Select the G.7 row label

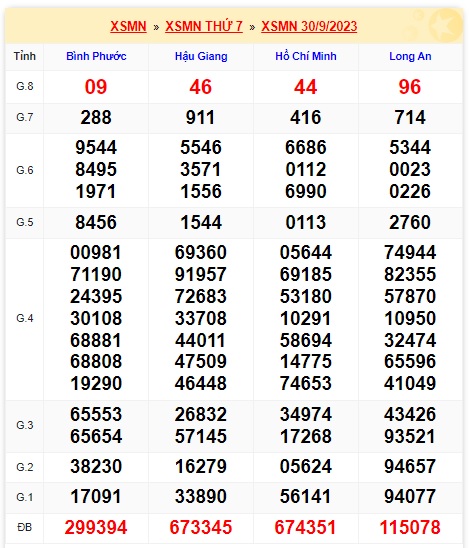coord(24,117)
